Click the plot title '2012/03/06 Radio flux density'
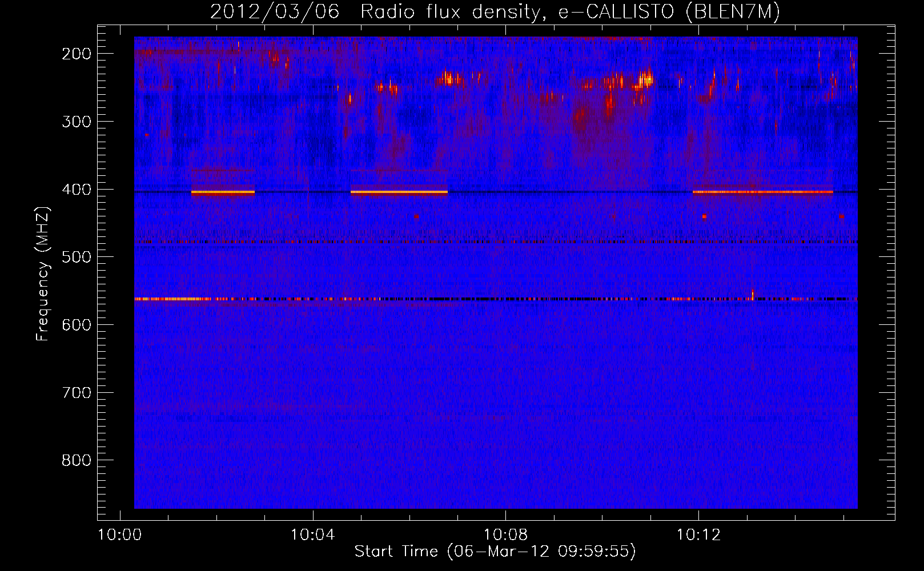Image resolution: width=924 pixels, height=571 pixels. coord(495,12)
